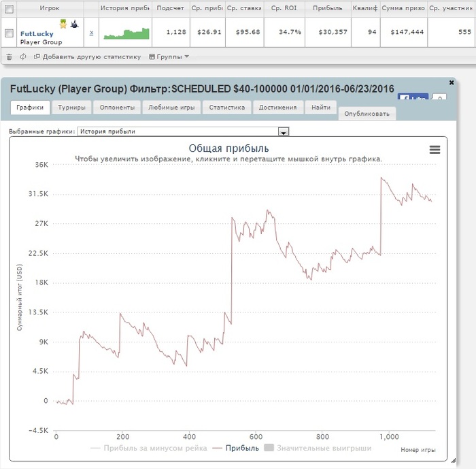Click the $95.68 average stake value

click(248, 32)
